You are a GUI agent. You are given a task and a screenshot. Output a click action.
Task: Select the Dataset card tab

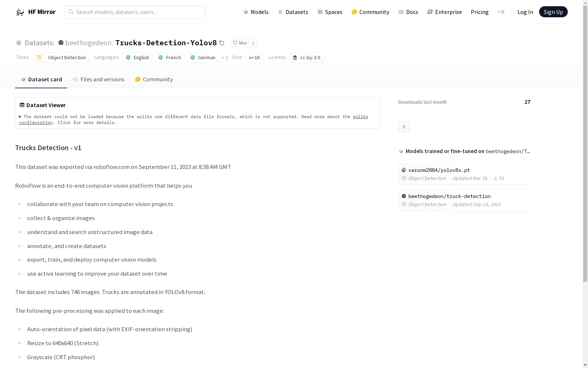41,79
